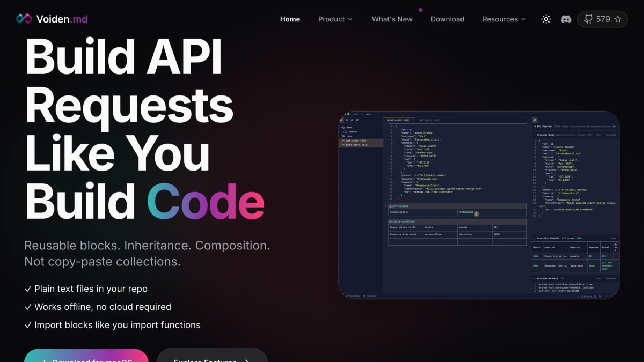Click the Explore Features button

212,356
